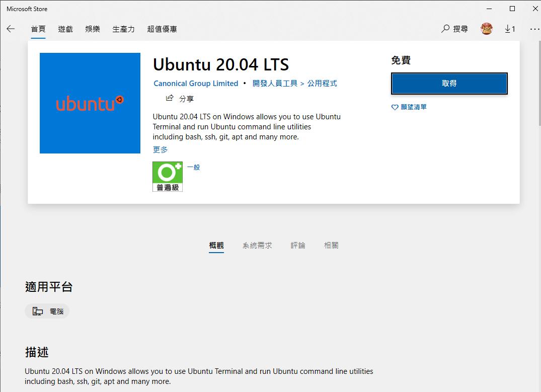Minimize the Microsoft Store window
This screenshot has height=392, width=541.
[489, 9]
